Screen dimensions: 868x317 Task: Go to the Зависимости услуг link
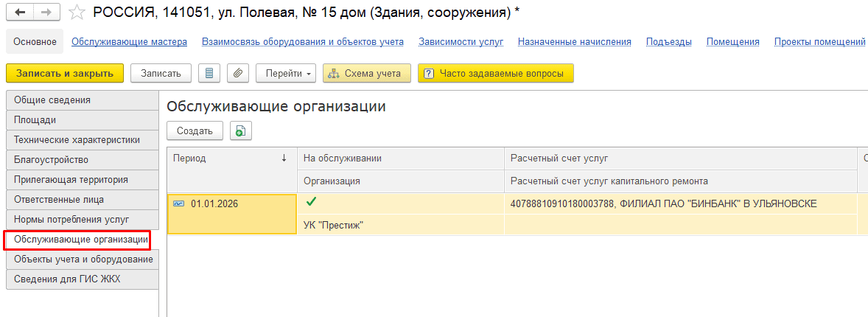pyautogui.click(x=461, y=42)
